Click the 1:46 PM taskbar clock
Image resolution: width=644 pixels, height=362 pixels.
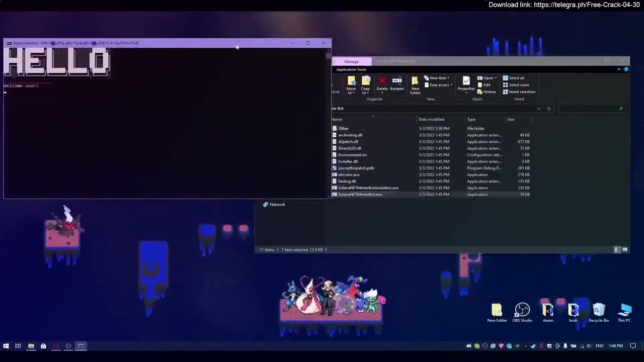click(x=616, y=346)
